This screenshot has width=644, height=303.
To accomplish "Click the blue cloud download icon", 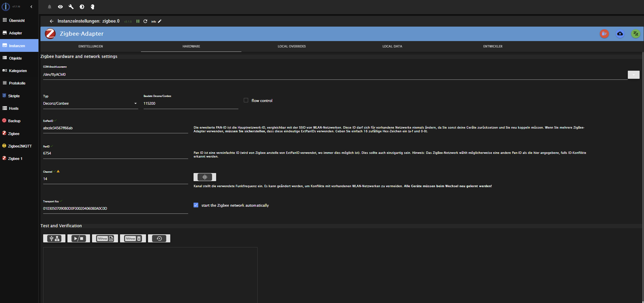I will [620, 34].
